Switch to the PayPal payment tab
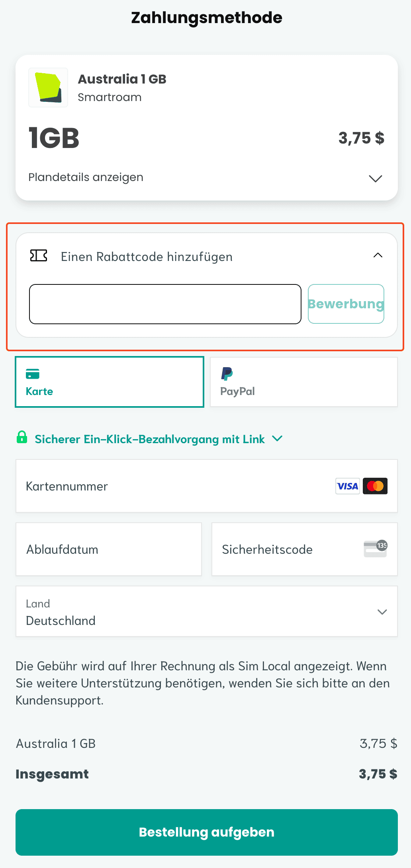Viewport: 411px width, 868px height. (x=303, y=382)
